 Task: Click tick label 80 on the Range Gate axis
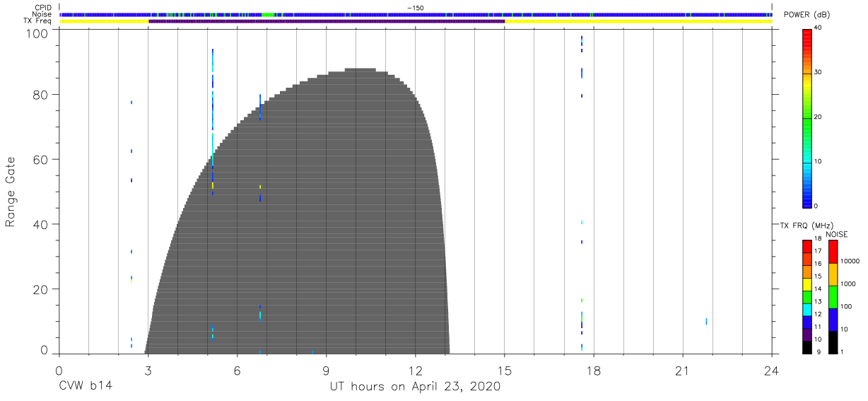42,95
